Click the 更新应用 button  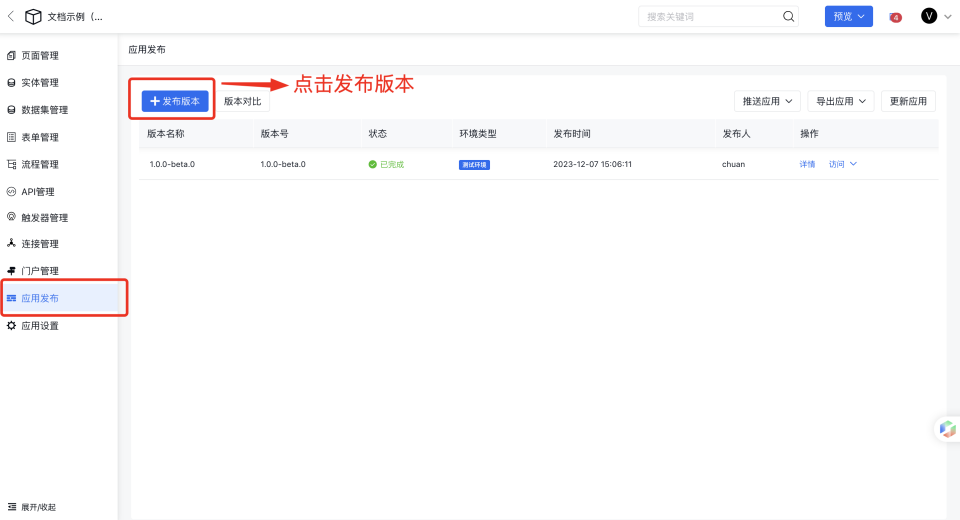(x=908, y=101)
